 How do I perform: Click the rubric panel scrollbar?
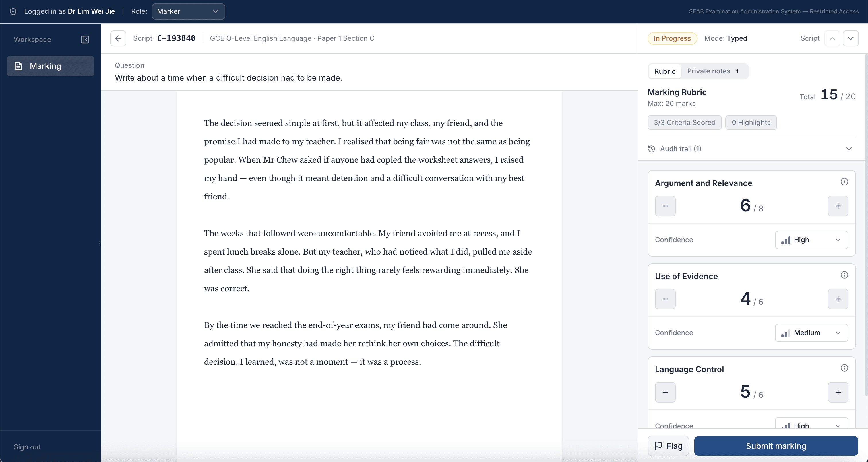point(866,225)
